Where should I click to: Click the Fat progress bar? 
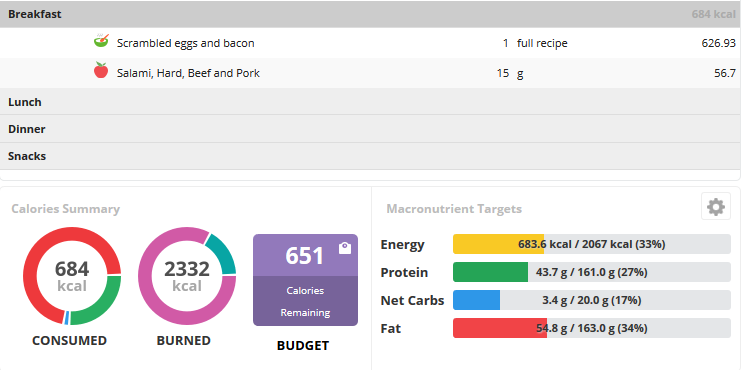click(592, 328)
